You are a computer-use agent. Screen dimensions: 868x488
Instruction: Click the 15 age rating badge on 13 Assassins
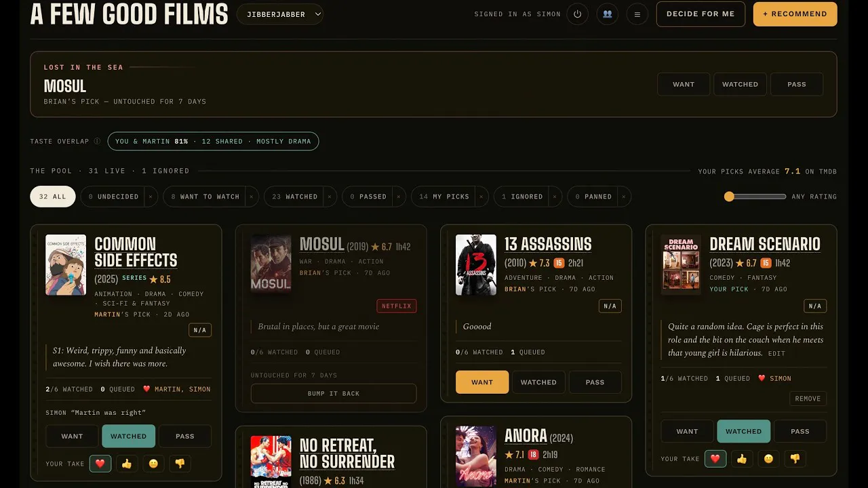tap(559, 263)
